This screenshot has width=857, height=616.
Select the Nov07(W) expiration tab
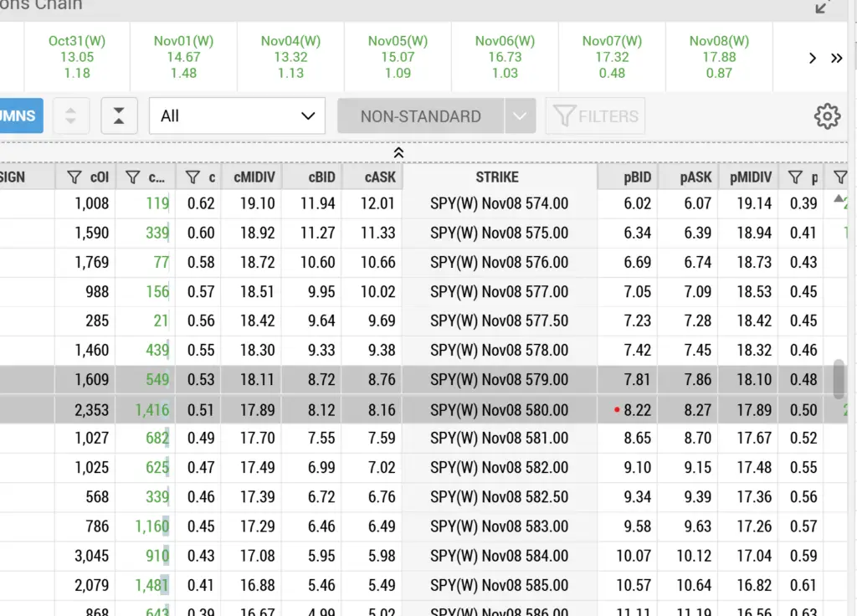pyautogui.click(x=612, y=57)
